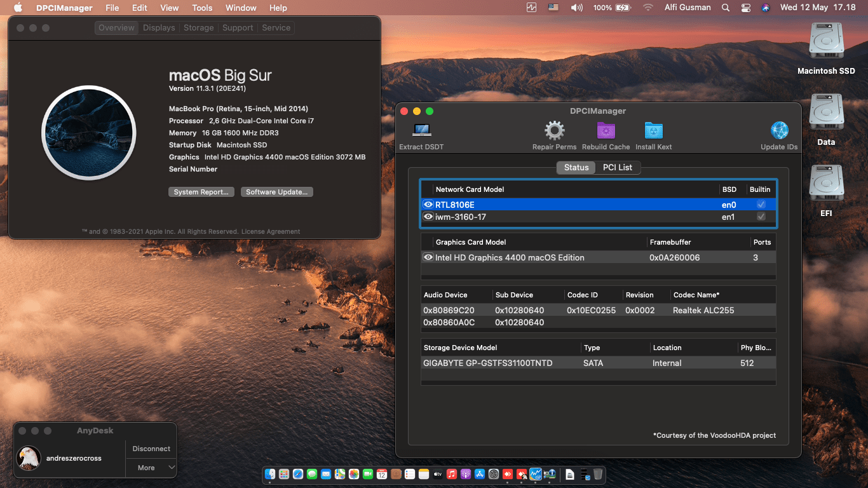Open the Window menu
Viewport: 868px width, 488px height.
pyautogui.click(x=241, y=8)
